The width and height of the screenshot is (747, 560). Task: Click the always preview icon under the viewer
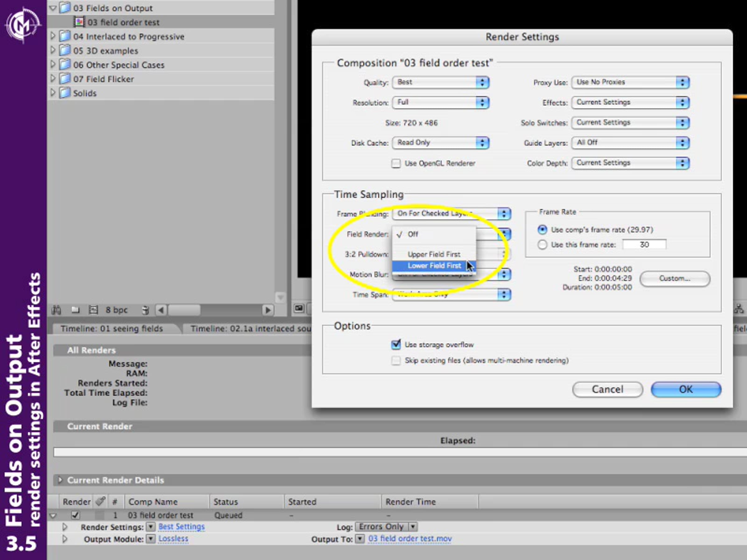[299, 309]
